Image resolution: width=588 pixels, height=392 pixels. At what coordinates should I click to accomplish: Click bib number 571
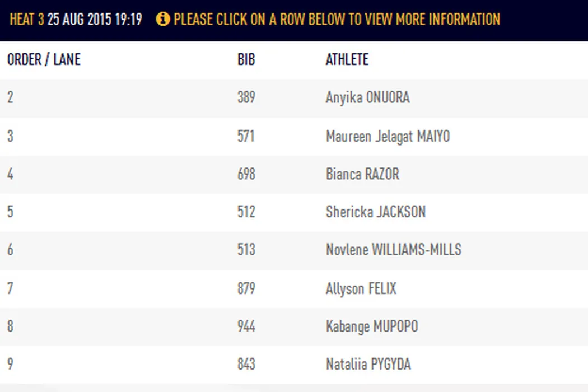point(246,136)
